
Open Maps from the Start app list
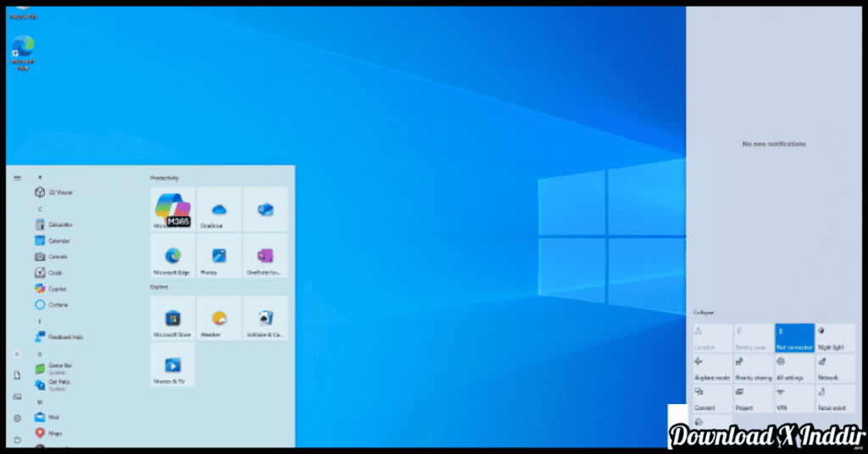[x=48, y=433]
